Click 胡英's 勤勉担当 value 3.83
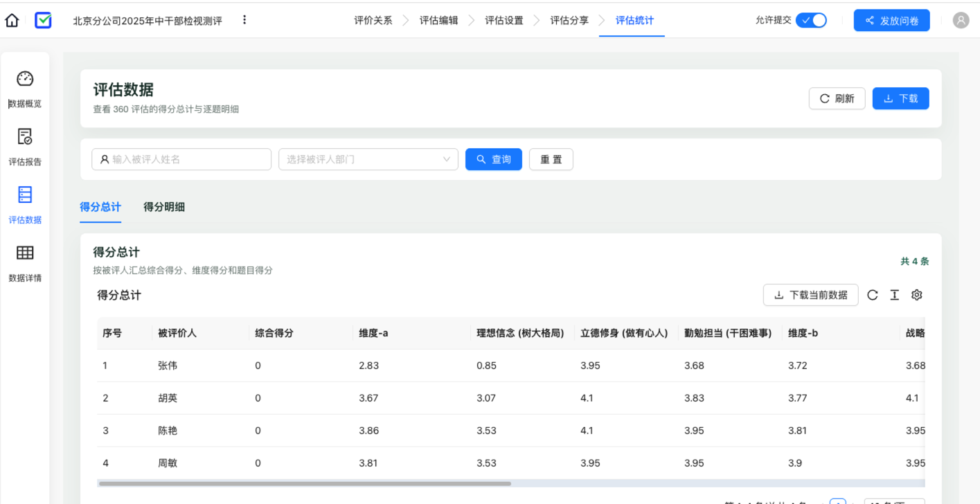Screen dimensions: 980x504 [695, 398]
